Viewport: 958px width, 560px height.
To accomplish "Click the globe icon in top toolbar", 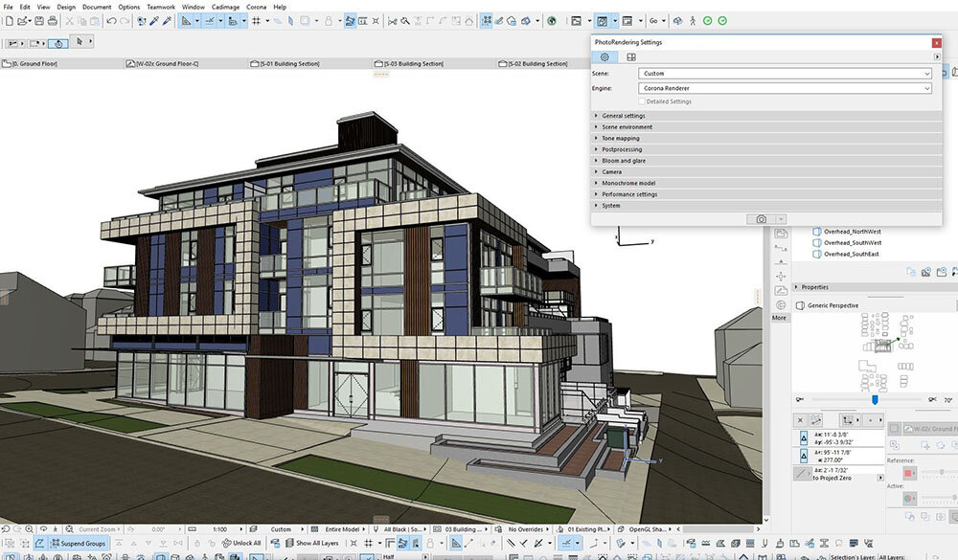I will (552, 20).
